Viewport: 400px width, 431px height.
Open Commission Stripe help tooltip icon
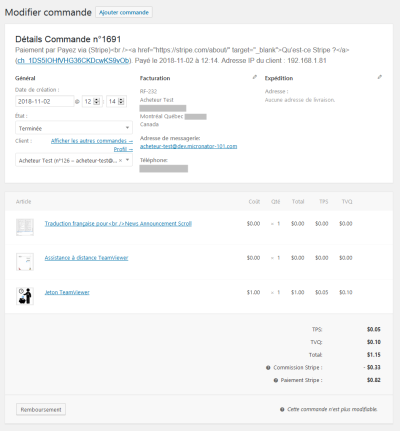coord(268,368)
